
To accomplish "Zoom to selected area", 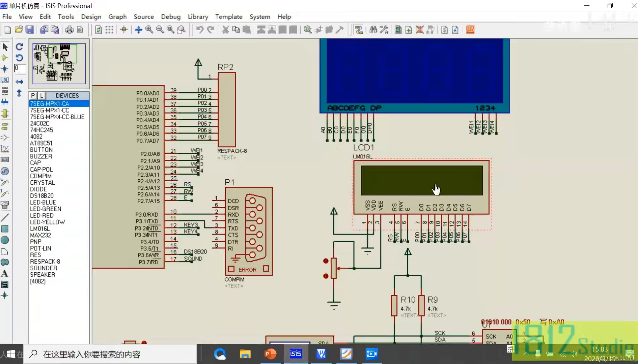I will pos(182,30).
